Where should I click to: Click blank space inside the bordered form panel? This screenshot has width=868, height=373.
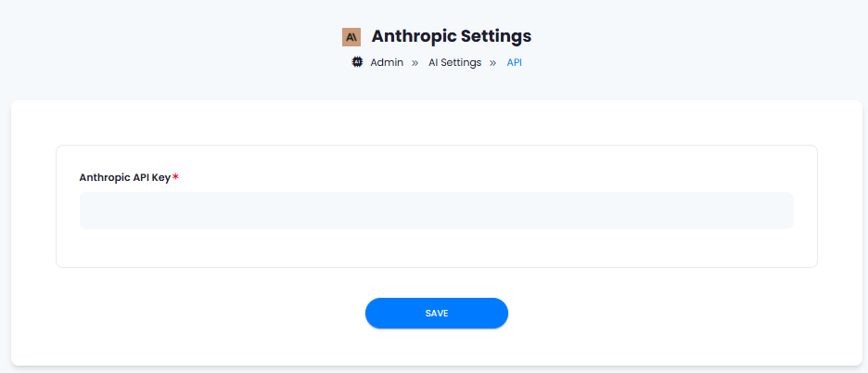click(x=436, y=249)
